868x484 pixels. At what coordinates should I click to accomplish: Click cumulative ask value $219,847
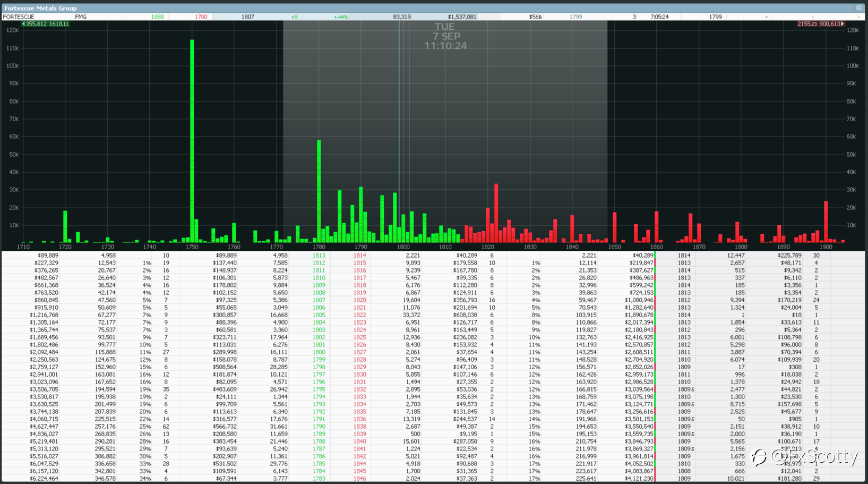pyautogui.click(x=641, y=263)
